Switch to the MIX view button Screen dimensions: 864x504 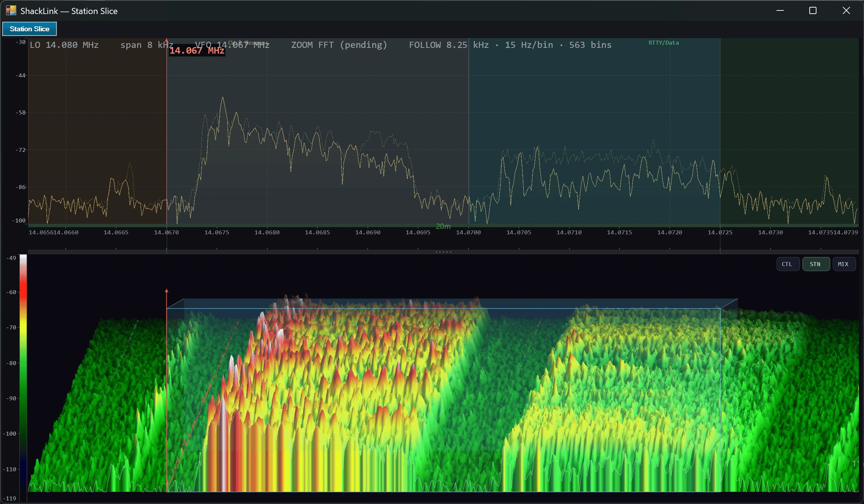(844, 264)
